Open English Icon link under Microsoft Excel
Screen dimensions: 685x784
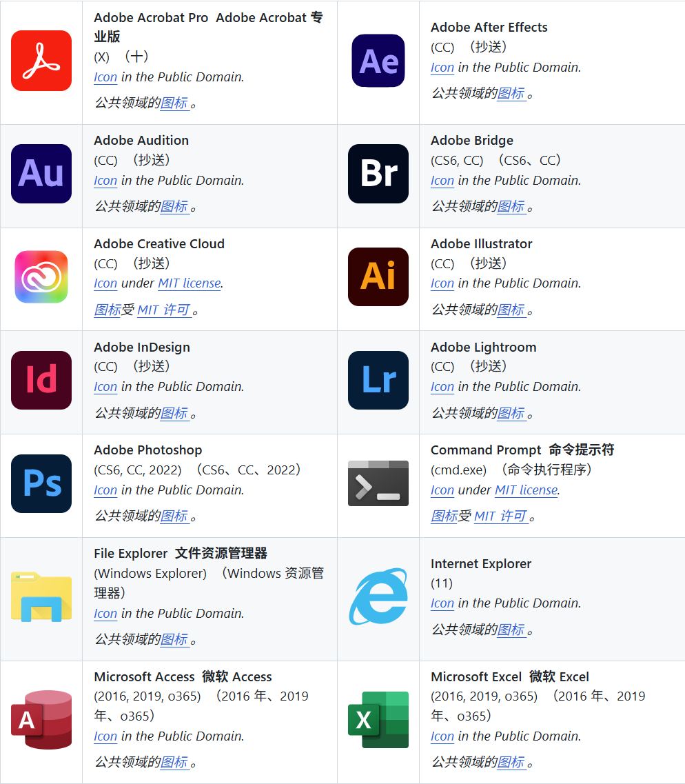tap(442, 736)
